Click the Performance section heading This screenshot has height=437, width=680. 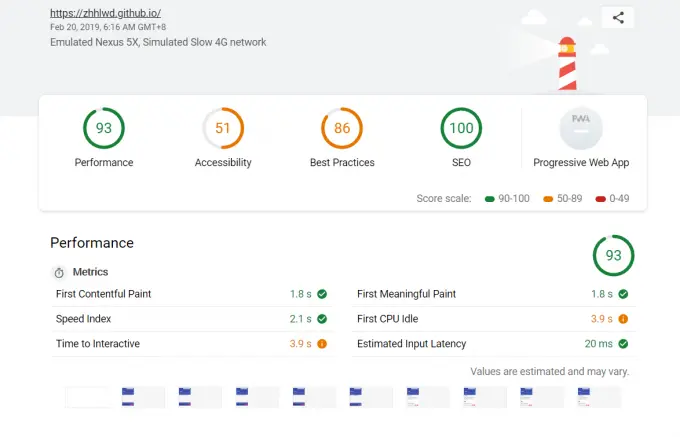[92, 243]
